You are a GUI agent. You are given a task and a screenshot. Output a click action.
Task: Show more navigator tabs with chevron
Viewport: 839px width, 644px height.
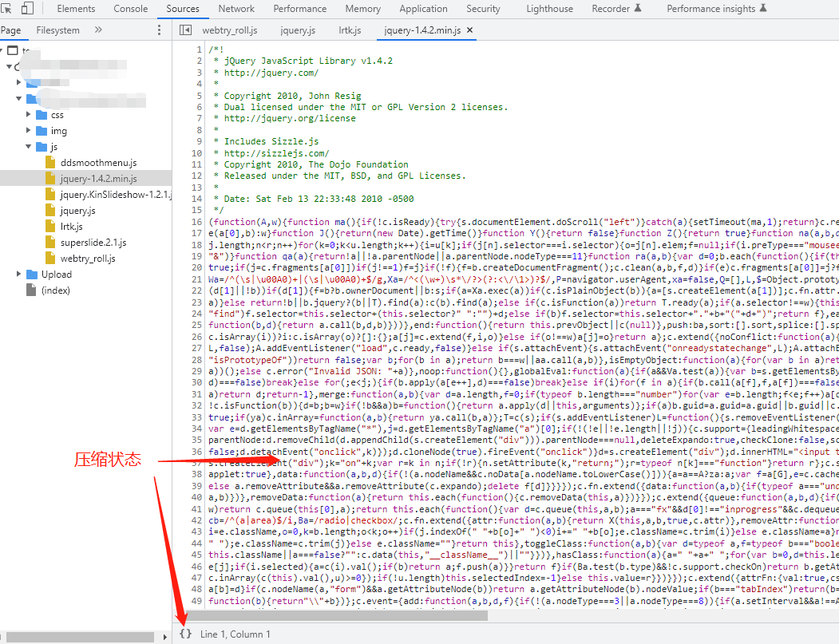[x=98, y=30]
